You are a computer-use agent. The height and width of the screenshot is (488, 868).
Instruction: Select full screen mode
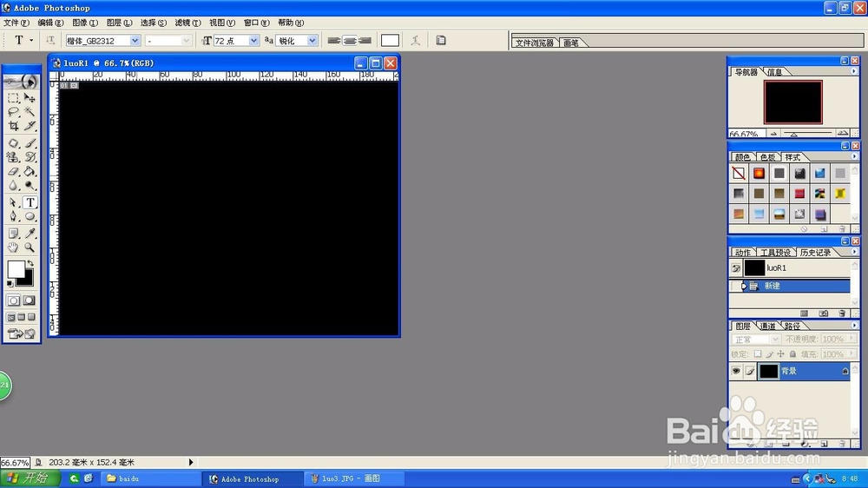point(31,318)
